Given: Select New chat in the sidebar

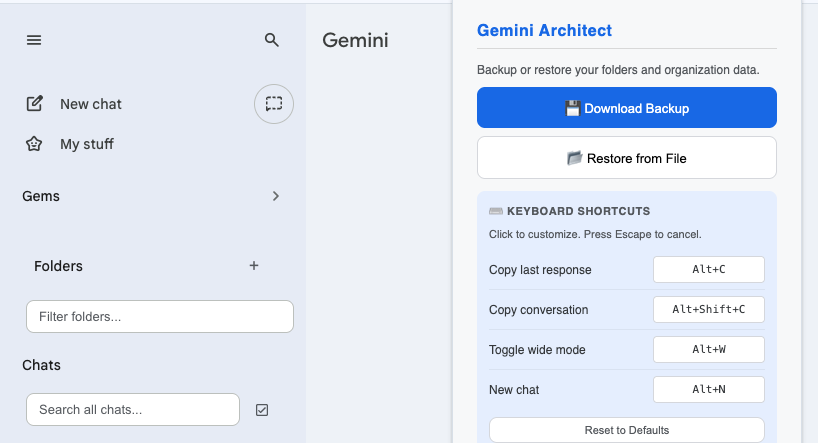Looking at the screenshot, I should 91,104.
